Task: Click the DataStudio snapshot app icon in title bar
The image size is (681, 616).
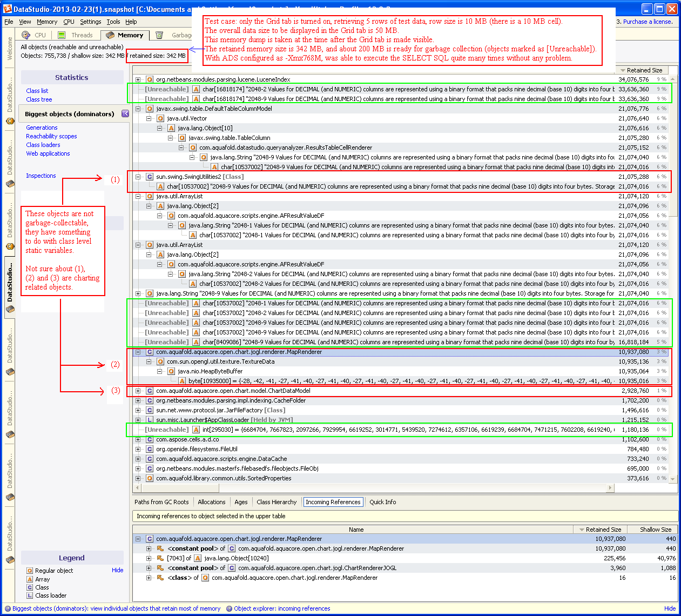Action: (x=7, y=9)
